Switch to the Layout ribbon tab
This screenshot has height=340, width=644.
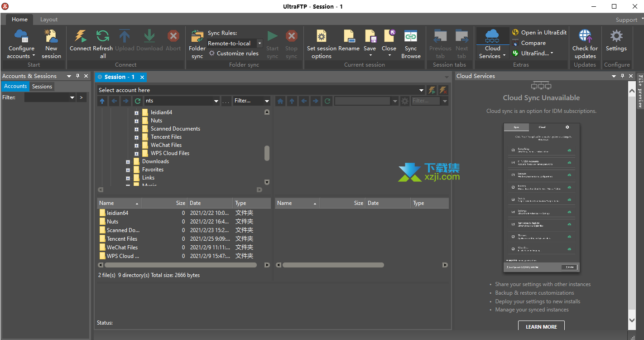[x=49, y=19]
